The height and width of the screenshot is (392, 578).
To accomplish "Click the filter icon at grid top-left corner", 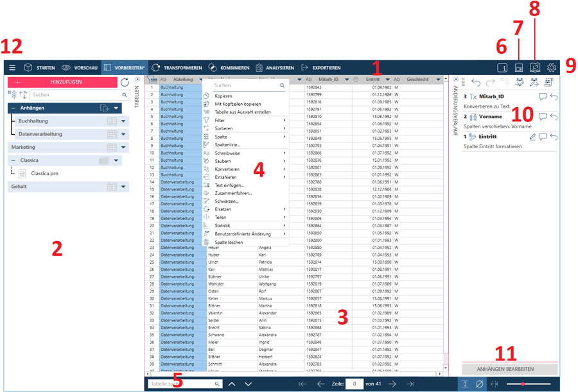I will point(152,80).
